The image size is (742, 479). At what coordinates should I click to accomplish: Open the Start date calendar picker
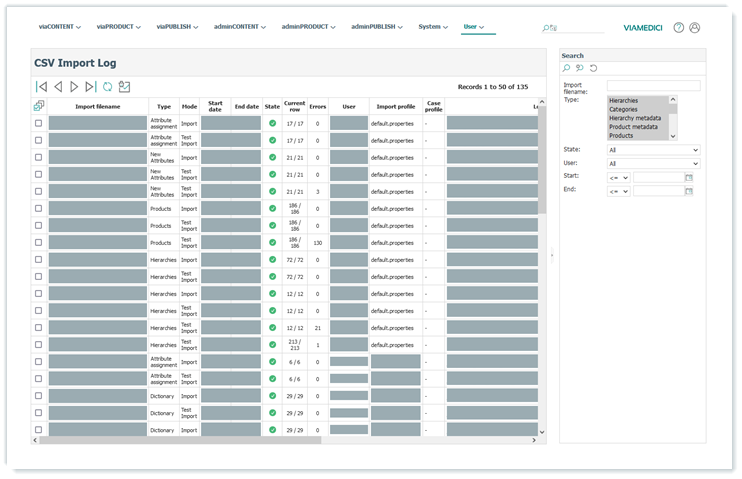pyautogui.click(x=688, y=177)
